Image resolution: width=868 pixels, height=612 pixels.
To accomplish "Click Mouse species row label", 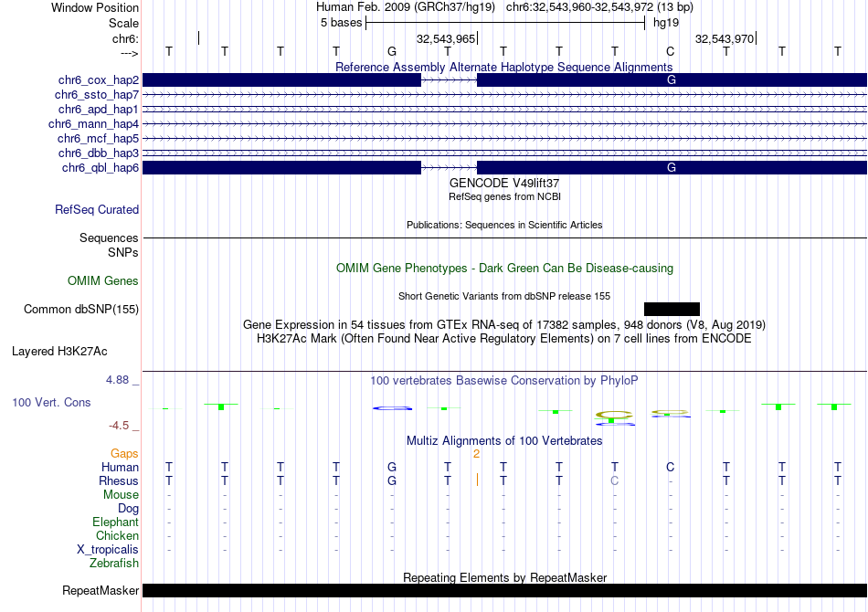I will click(x=121, y=495).
